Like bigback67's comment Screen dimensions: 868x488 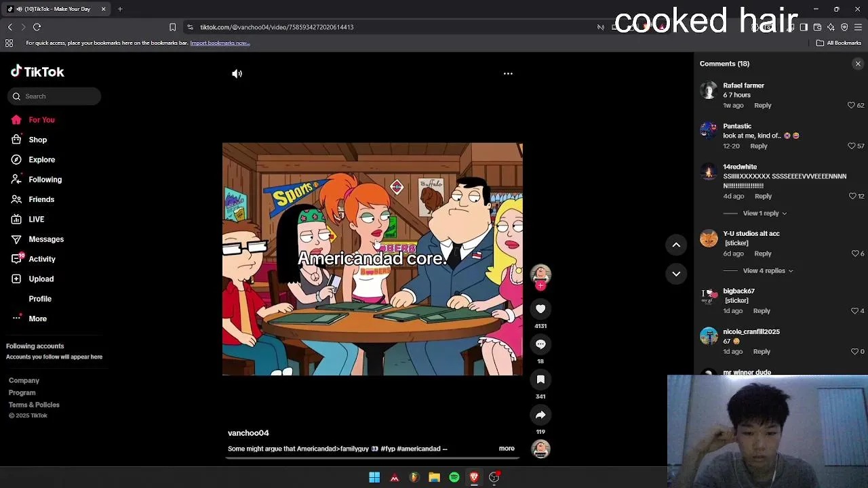pos(855,310)
